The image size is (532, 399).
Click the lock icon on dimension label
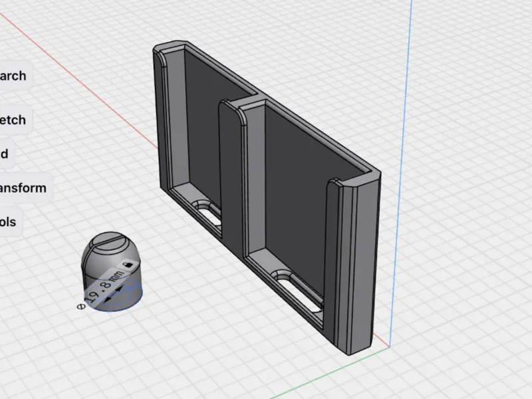128,264
